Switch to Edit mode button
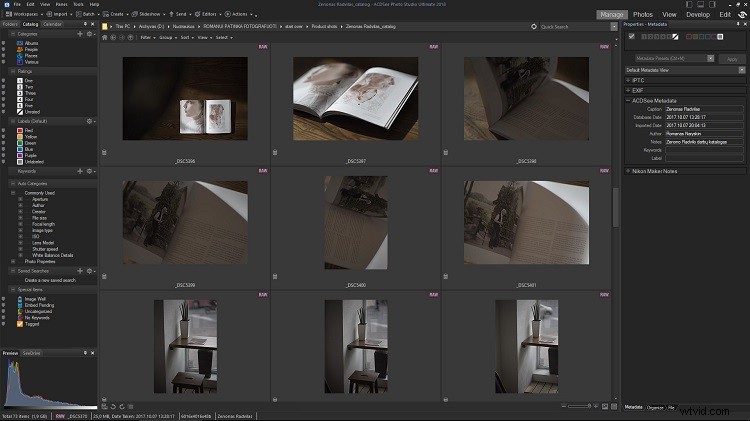750x421 pixels. coord(725,14)
